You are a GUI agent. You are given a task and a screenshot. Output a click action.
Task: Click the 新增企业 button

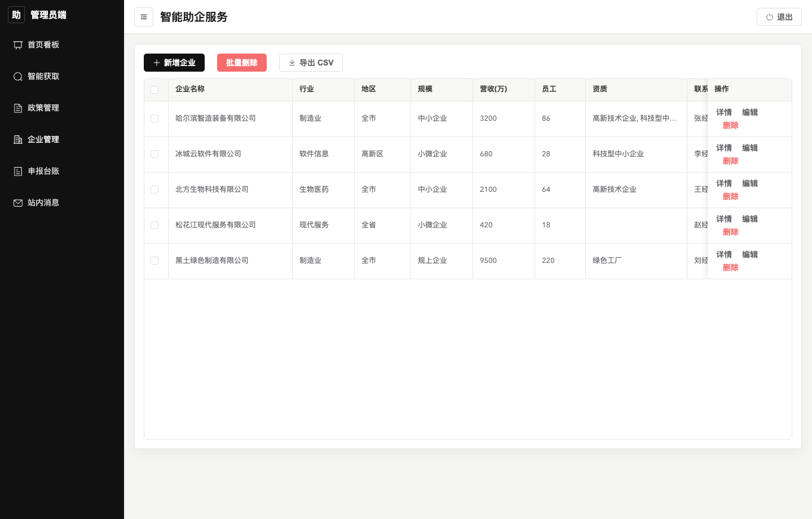[x=174, y=63]
